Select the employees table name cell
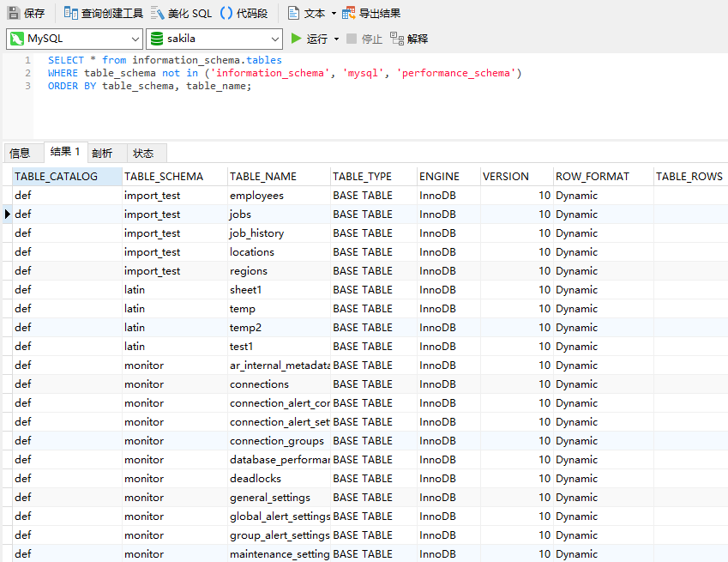728x562 pixels. coord(279,196)
